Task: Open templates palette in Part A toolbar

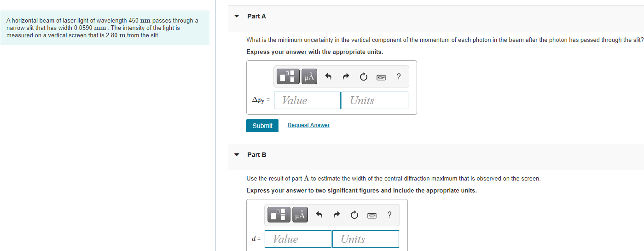Action: (288, 77)
